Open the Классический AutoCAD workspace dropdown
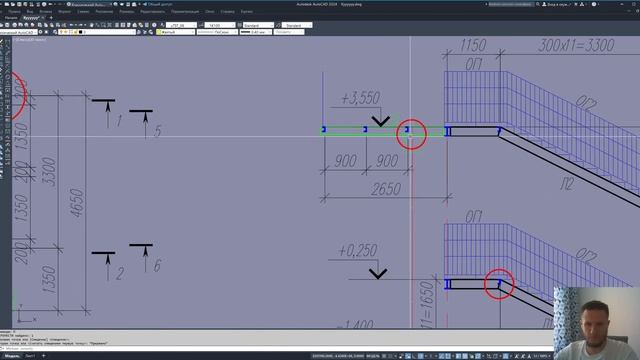640x360 pixels. (x=19, y=32)
